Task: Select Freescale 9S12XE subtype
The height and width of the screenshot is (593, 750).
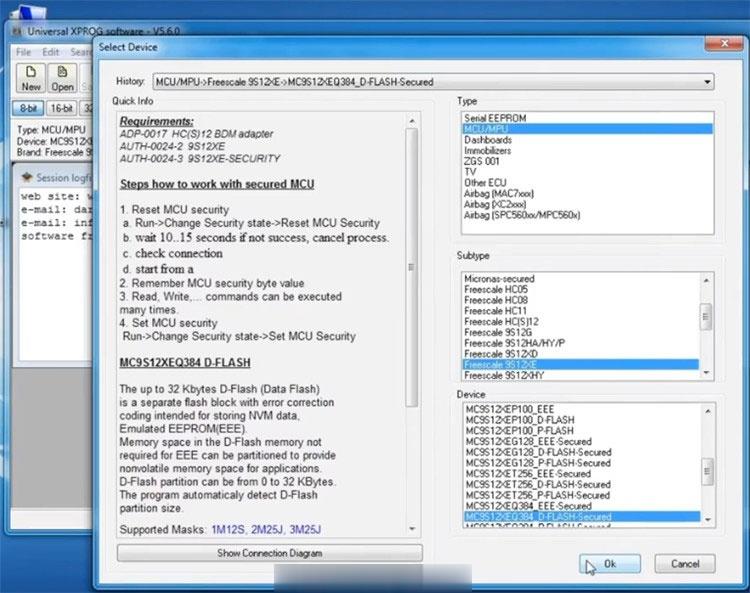Action: tap(581, 364)
